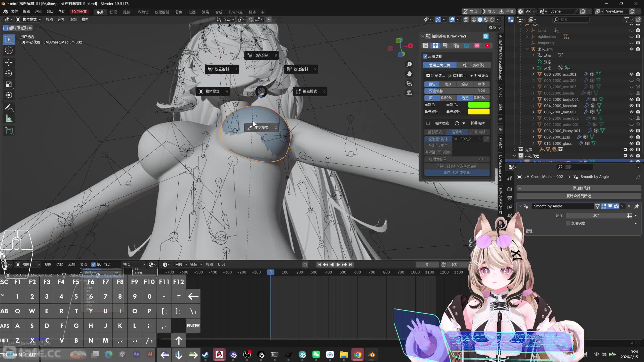
Task: Switch to rendered viewport shading
Action: [492, 20]
